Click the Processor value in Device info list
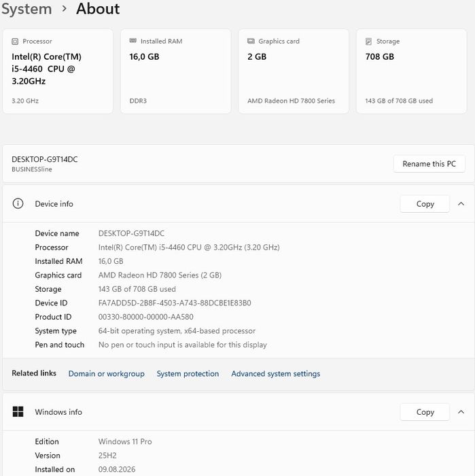 pyautogui.click(x=189, y=248)
